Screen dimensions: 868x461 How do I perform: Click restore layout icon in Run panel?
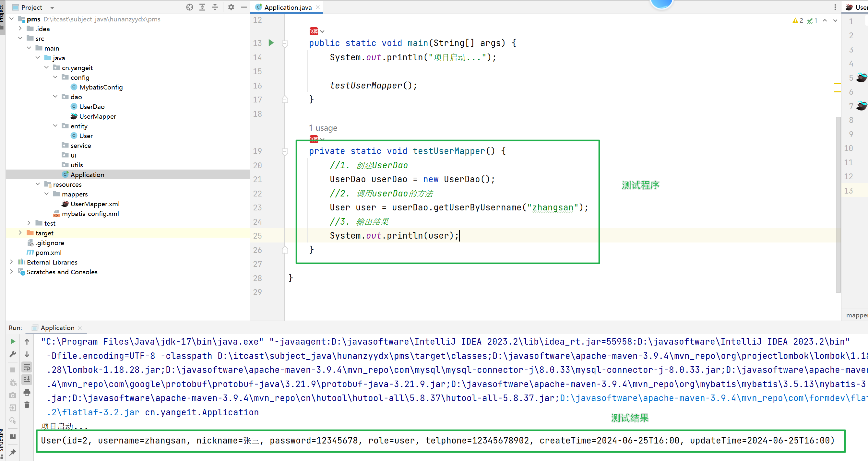click(x=12, y=437)
